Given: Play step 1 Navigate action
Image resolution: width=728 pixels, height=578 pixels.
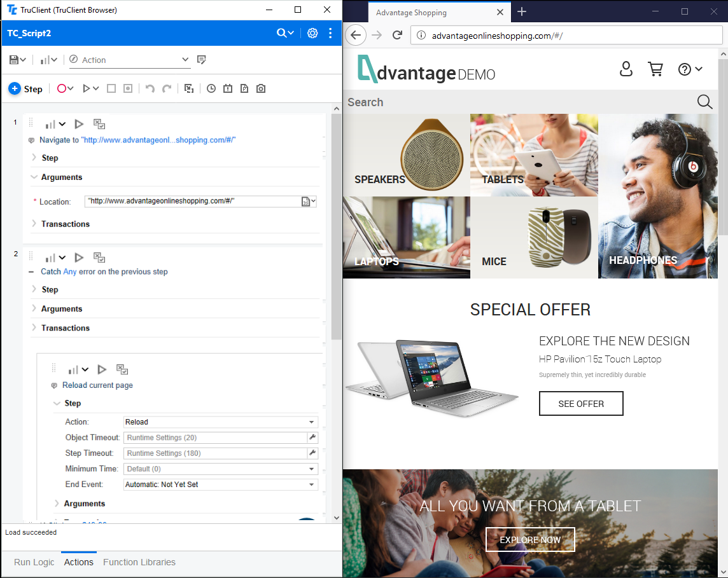Looking at the screenshot, I should [x=79, y=124].
